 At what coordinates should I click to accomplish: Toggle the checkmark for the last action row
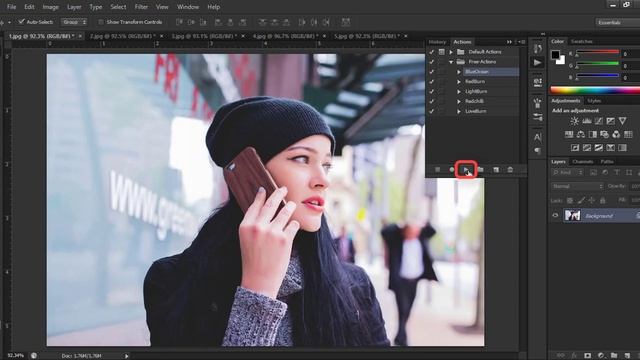431,111
